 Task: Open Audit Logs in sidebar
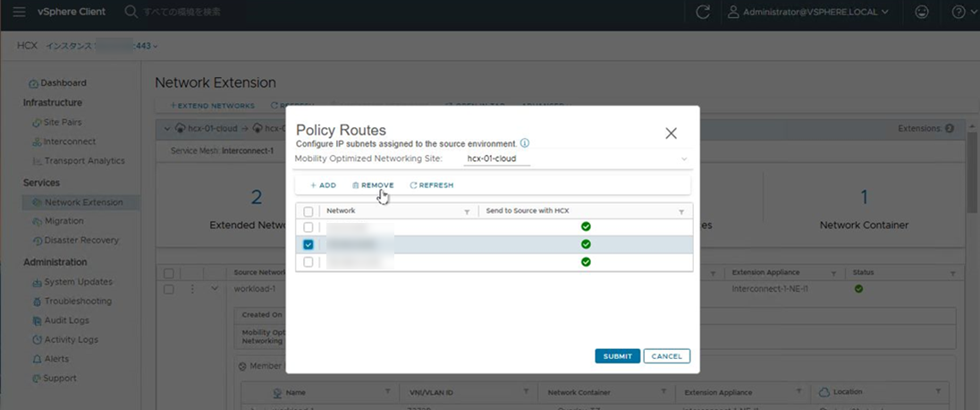60,320
